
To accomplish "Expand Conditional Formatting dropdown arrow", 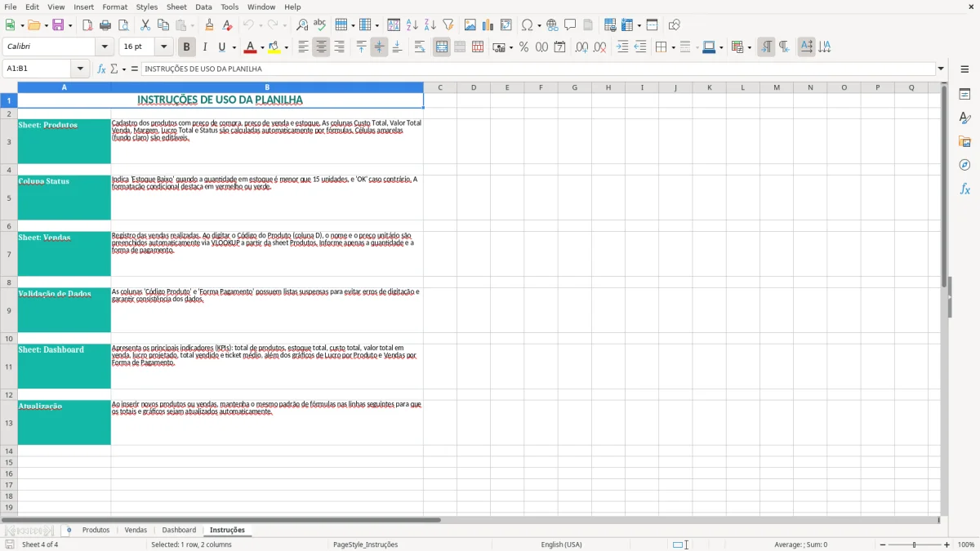I will point(749,47).
